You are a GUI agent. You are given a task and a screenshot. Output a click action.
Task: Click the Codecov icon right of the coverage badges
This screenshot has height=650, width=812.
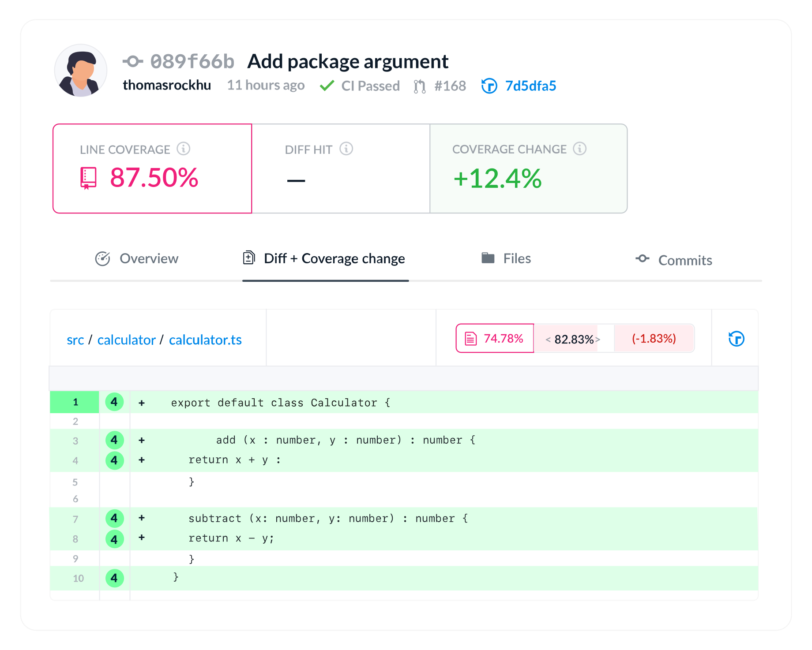click(x=737, y=338)
